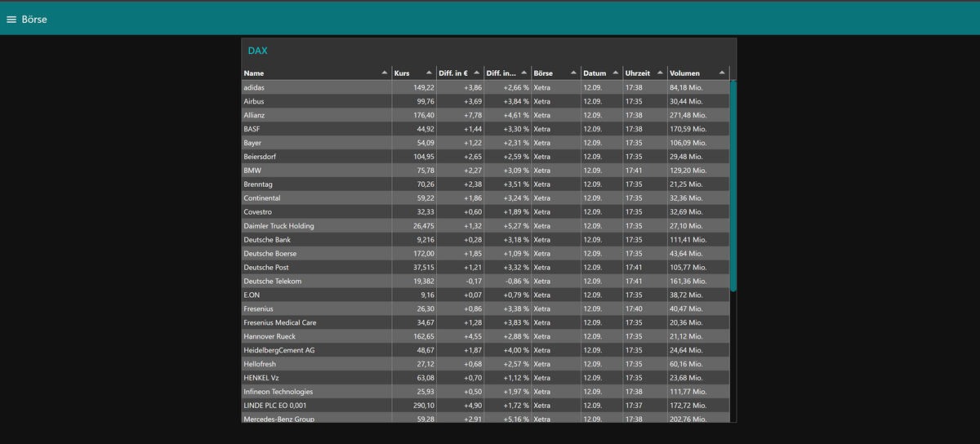Sort by Volumen column arrow
Viewport: 980px width, 444px height.
(x=721, y=73)
